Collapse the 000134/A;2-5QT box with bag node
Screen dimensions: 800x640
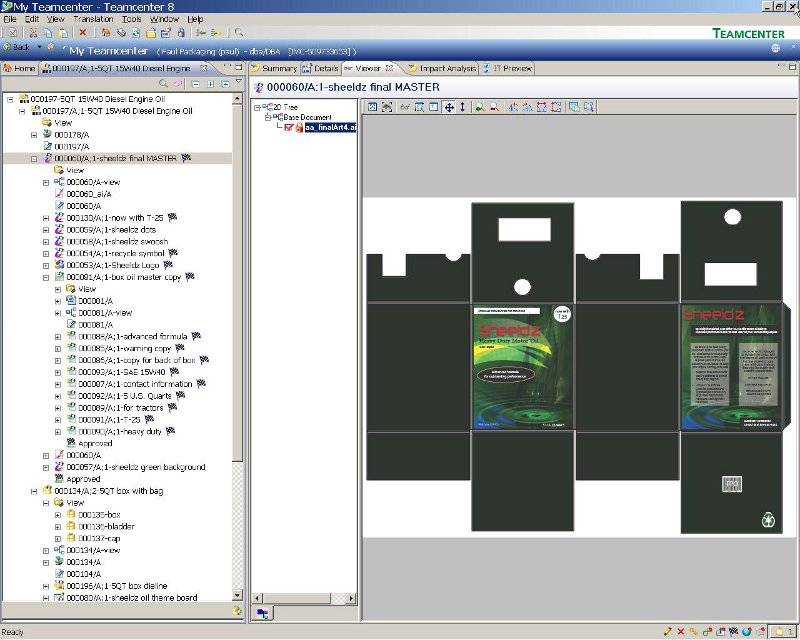(x=34, y=491)
